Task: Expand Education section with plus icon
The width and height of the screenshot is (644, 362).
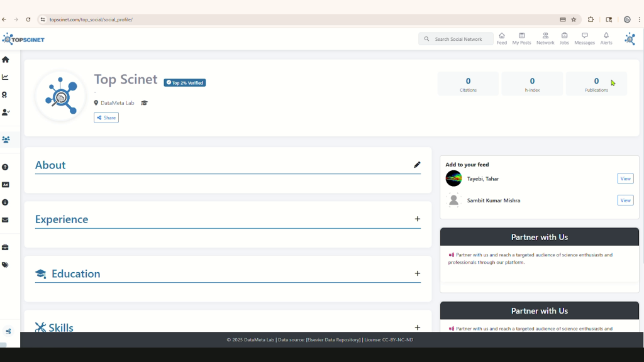Action: pyautogui.click(x=417, y=273)
